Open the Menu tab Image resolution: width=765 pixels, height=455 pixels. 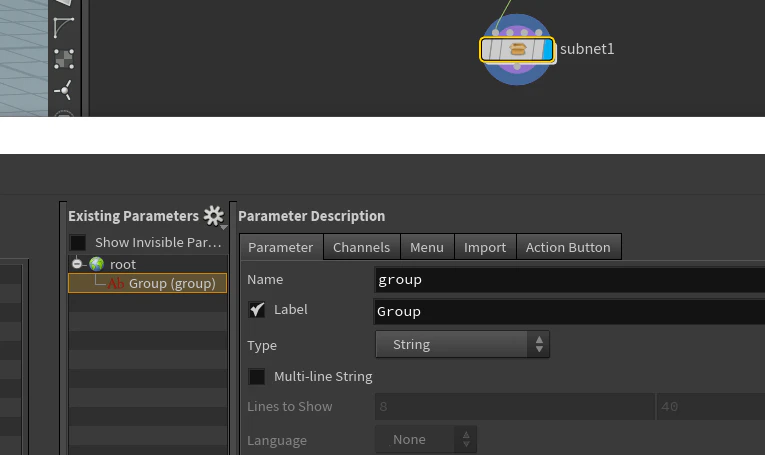point(427,247)
